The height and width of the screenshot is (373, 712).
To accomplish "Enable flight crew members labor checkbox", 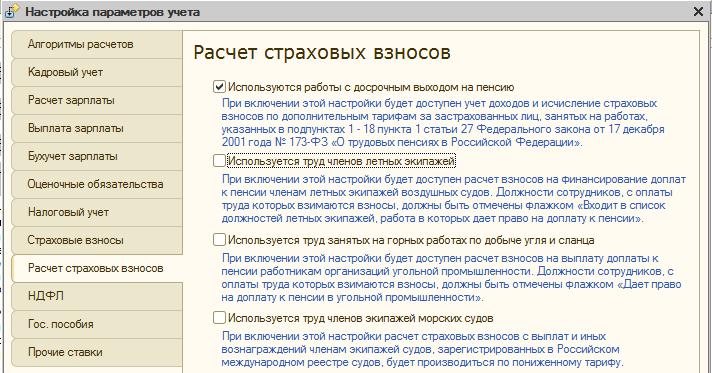I will tap(219, 161).
